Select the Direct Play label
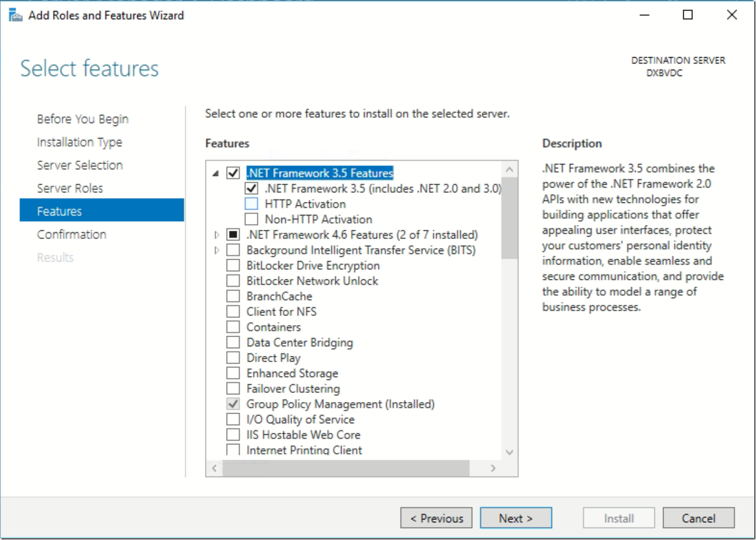 (274, 358)
